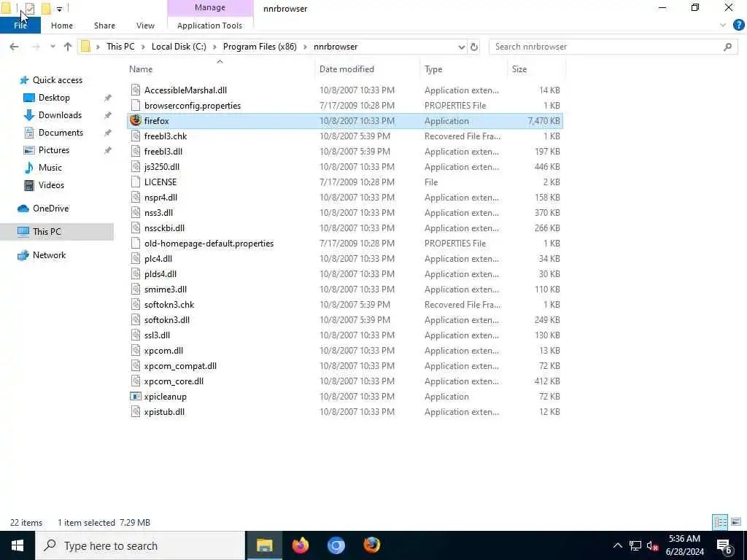Screen dimensions: 747x560
Task: Open the firefox application file icon
Action: click(136, 120)
